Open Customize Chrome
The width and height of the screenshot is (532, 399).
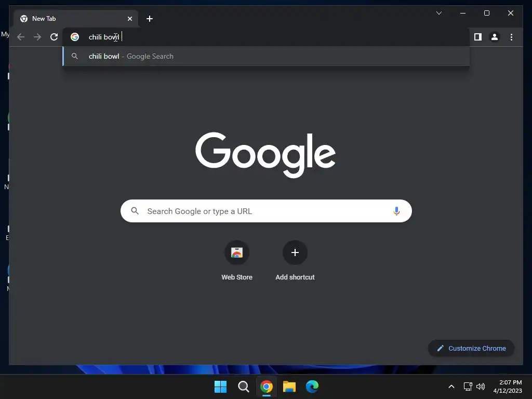point(471,349)
